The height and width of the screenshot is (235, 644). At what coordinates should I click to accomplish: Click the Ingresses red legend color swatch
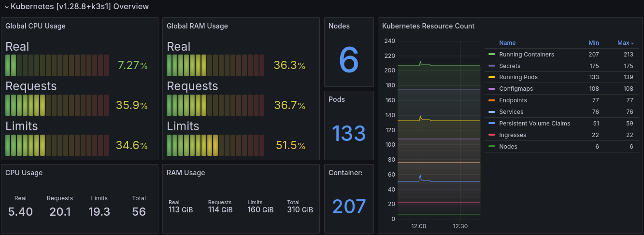coord(492,135)
